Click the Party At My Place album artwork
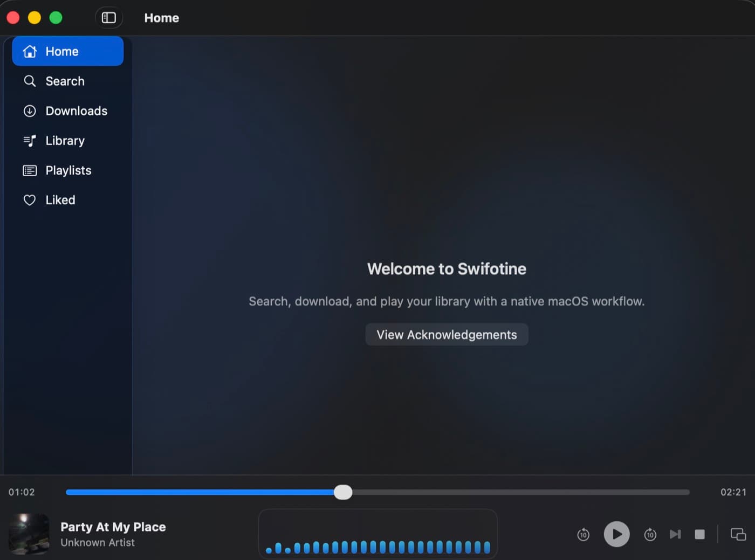Image resolution: width=755 pixels, height=560 pixels. tap(28, 534)
